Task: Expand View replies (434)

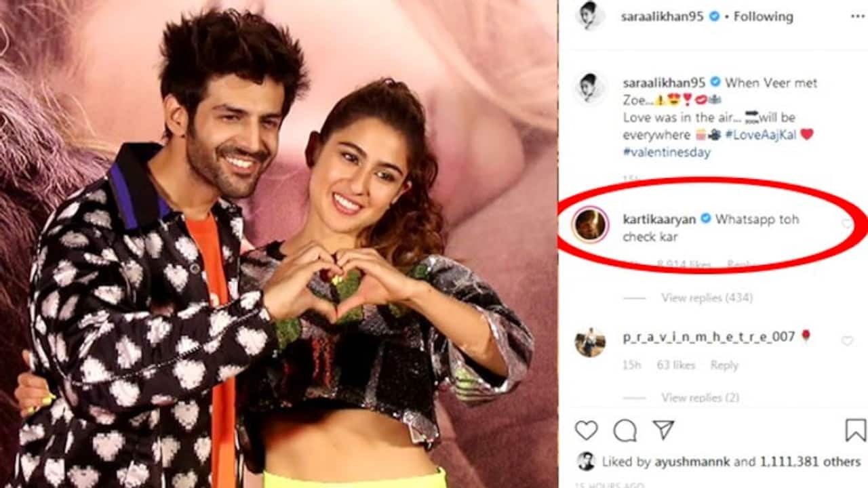Action: click(x=707, y=298)
